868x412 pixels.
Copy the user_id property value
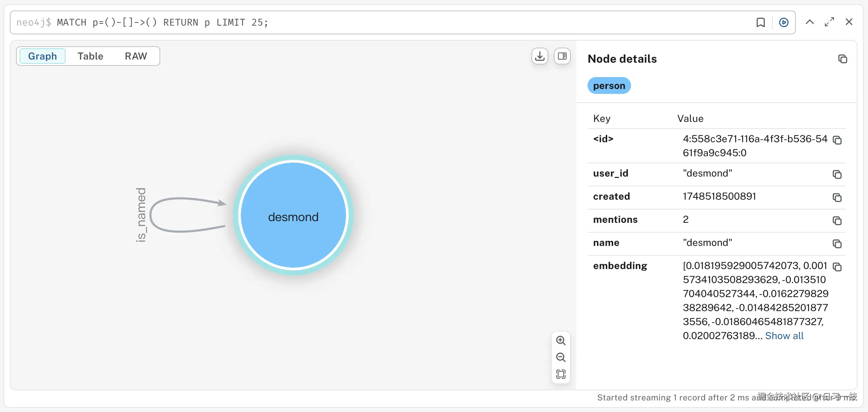click(837, 174)
